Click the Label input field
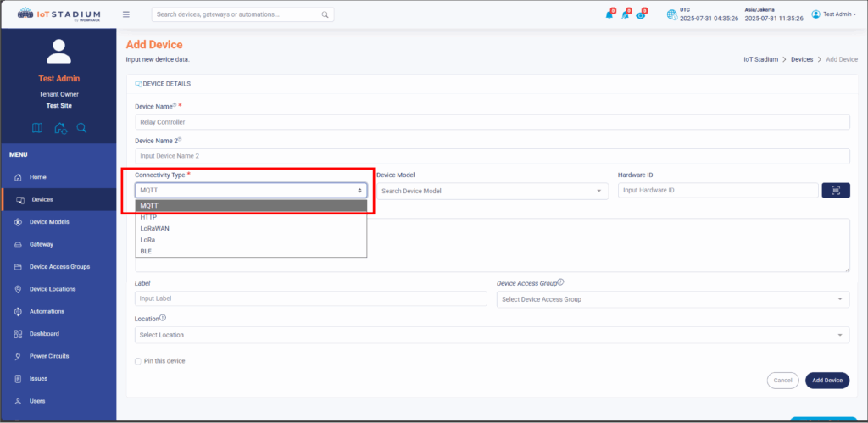The height and width of the screenshot is (423, 868). (310, 298)
